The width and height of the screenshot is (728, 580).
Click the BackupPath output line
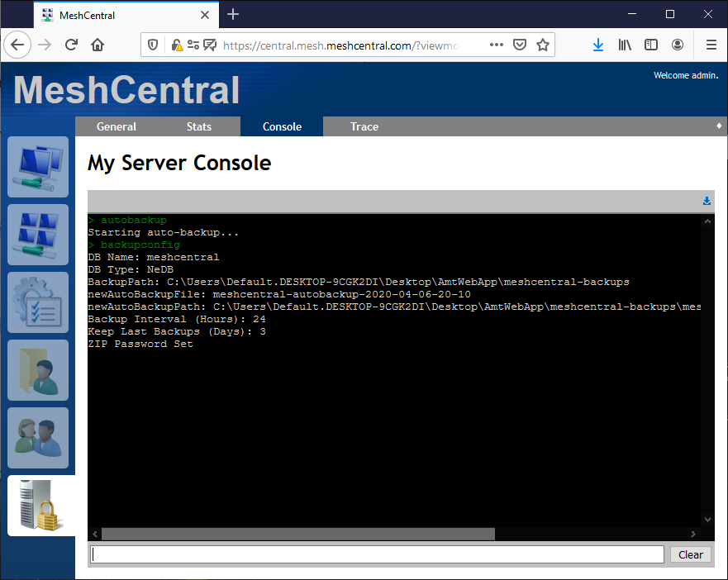click(x=359, y=282)
